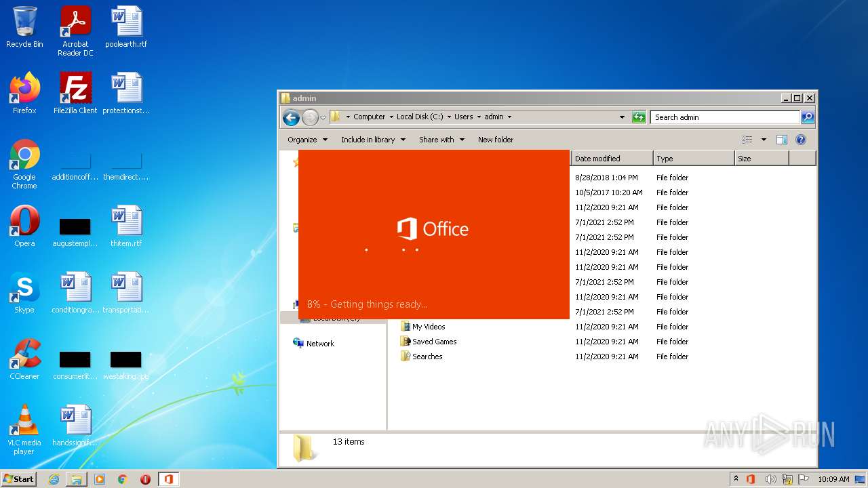This screenshot has width=868, height=488.
Task: Launch Acrobat Reader DC from desktop
Action: point(75,31)
